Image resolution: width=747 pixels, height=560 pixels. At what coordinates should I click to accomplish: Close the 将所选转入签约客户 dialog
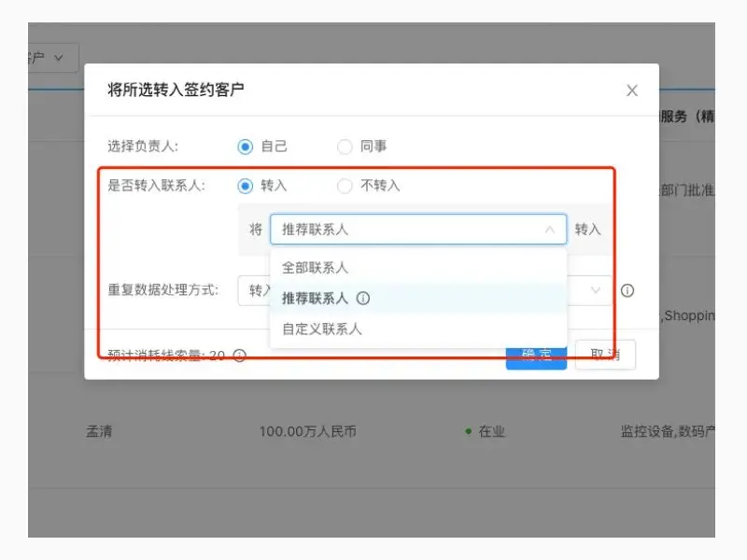(631, 91)
